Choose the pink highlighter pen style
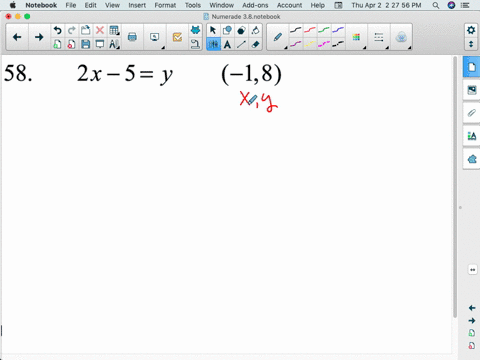The image size is (480, 360). coord(324,44)
